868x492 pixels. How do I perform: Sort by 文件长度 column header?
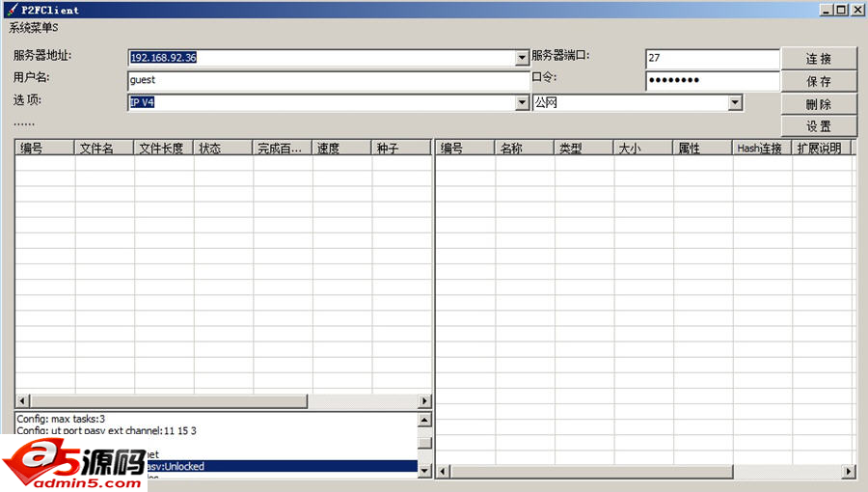[x=164, y=148]
